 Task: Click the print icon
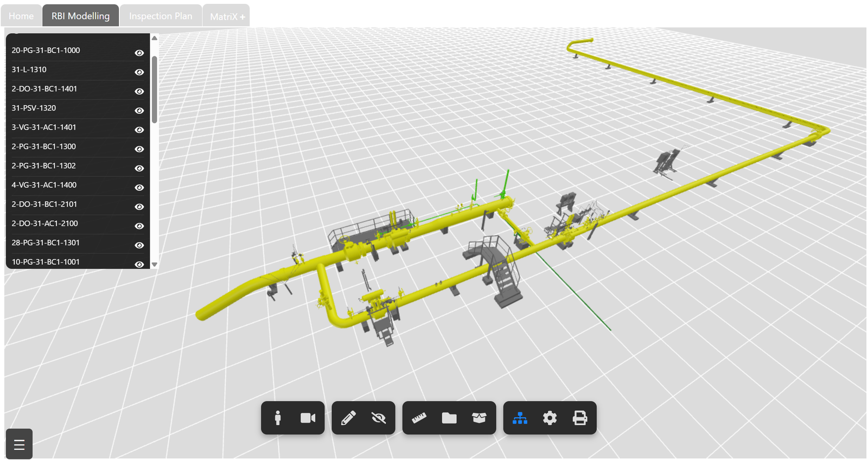[x=580, y=418]
